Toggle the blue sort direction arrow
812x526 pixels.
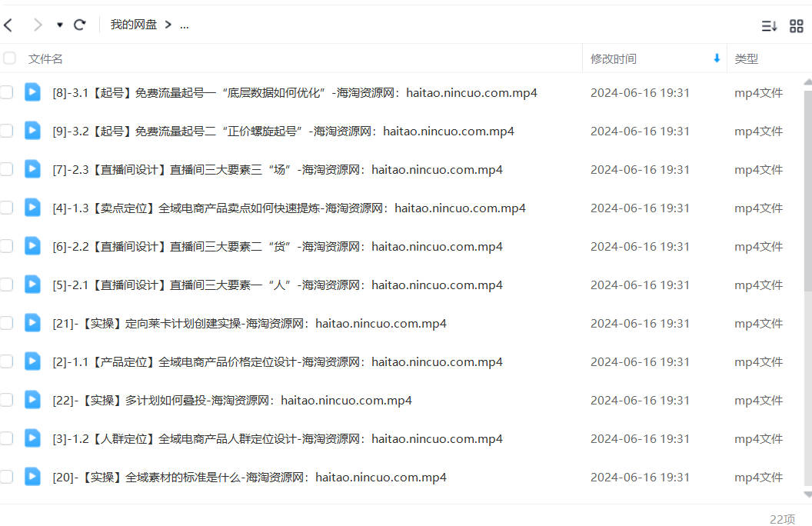(717, 58)
